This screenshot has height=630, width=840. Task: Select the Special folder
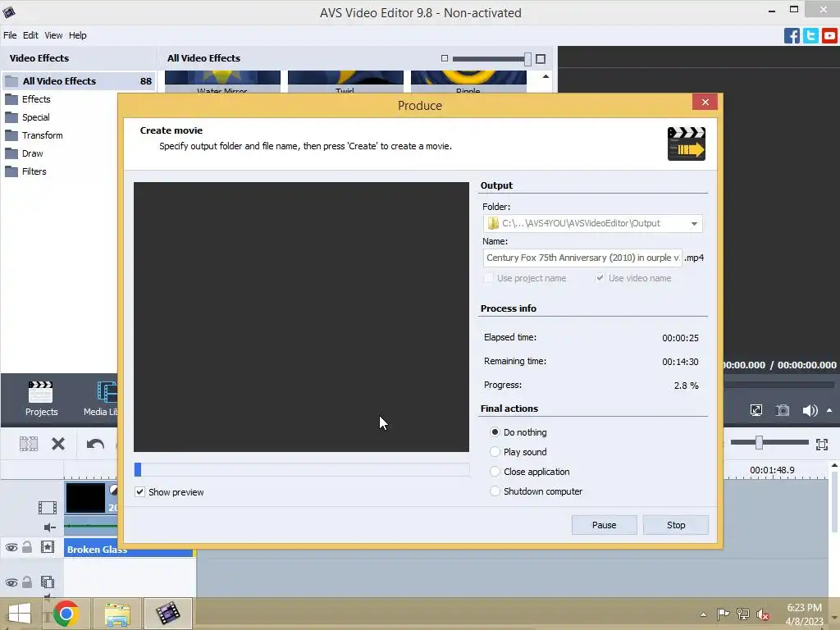35,117
